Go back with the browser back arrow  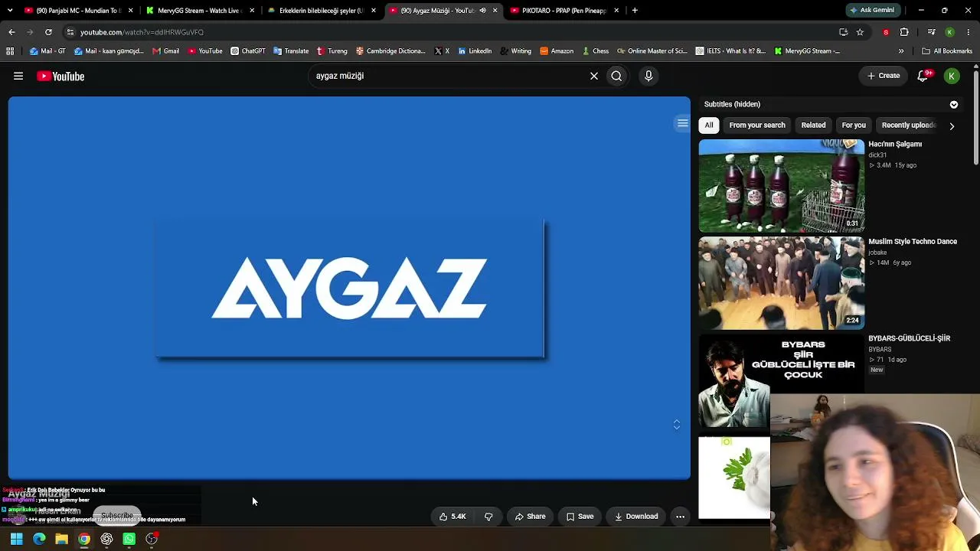pos(11,32)
